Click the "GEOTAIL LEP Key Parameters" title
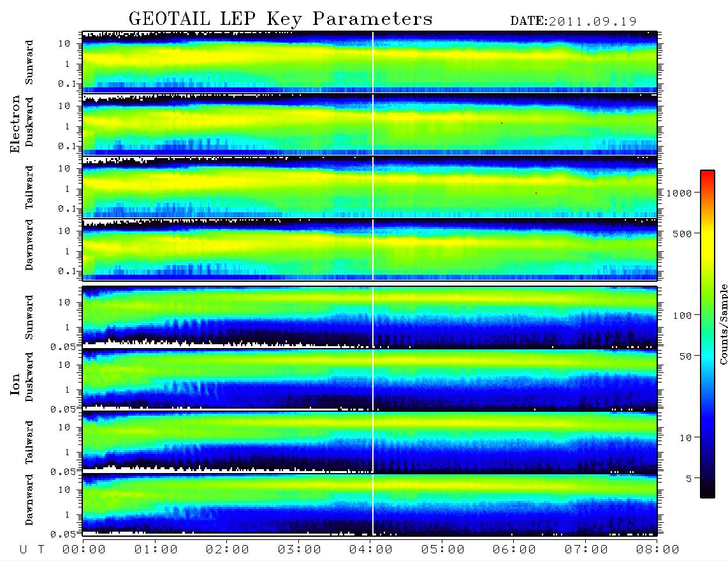The image size is (728, 561). 280,19
